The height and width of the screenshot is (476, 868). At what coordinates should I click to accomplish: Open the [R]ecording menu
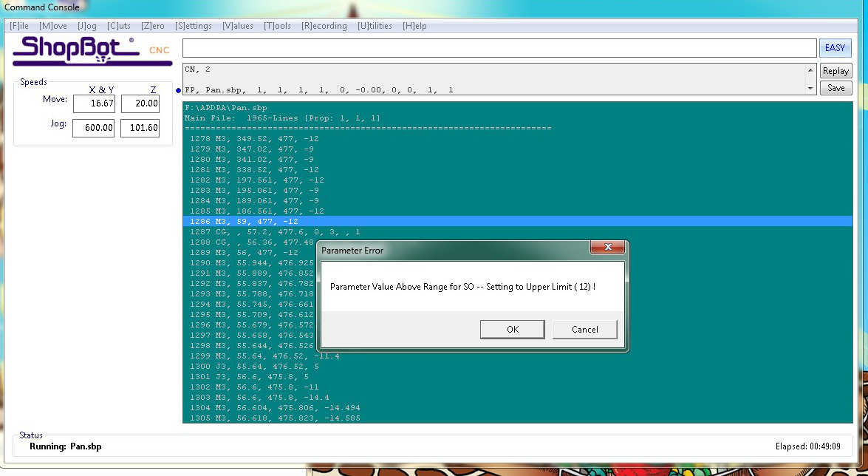click(x=324, y=26)
